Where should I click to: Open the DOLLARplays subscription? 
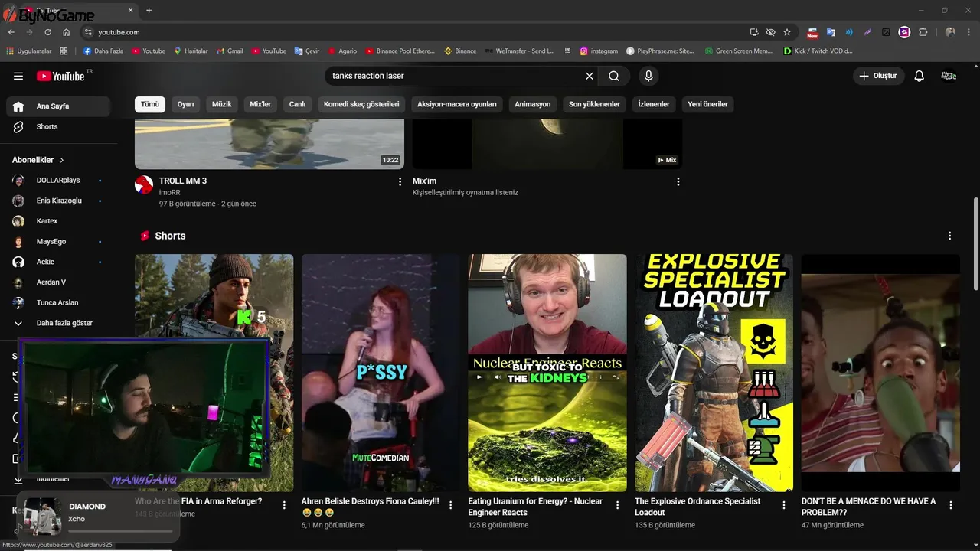[58, 180]
